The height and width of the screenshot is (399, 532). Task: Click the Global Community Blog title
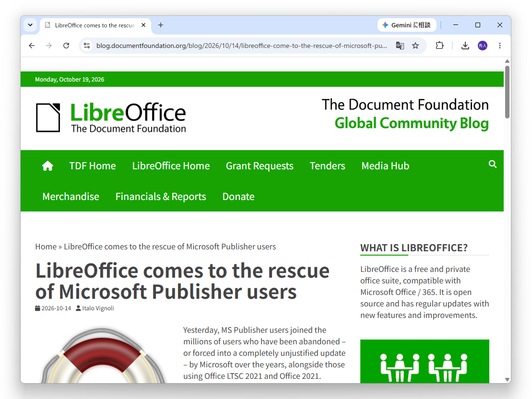pyautogui.click(x=412, y=123)
